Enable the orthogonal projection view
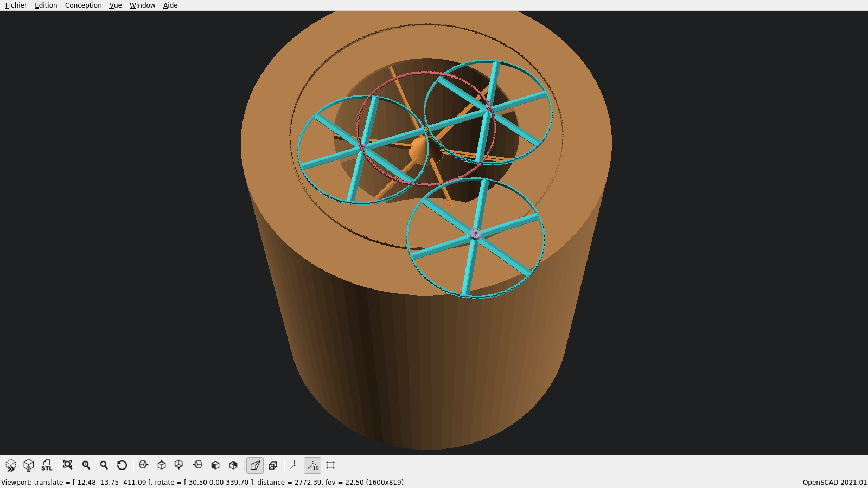This screenshot has width=868, height=488. click(273, 465)
